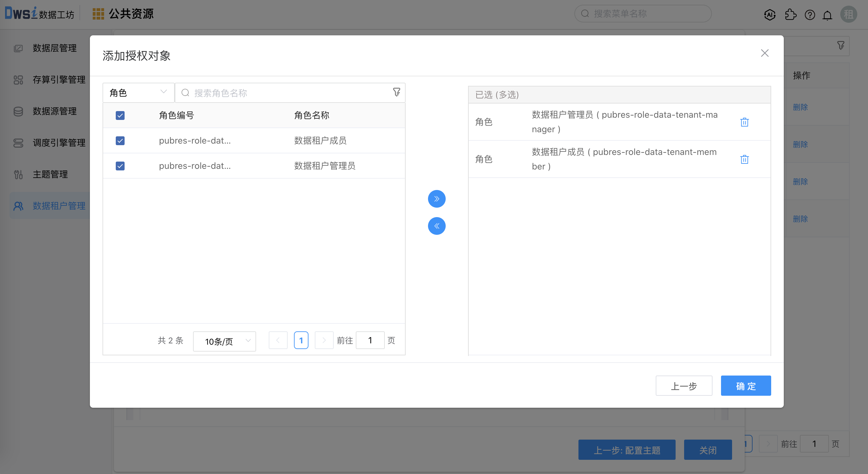Click the move-left double arrow button

coord(436,226)
